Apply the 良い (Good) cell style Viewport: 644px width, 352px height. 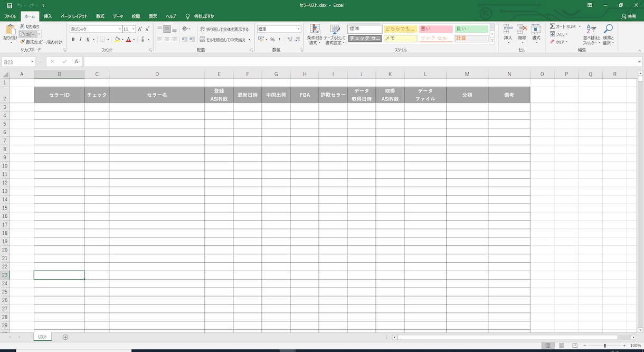coord(471,29)
